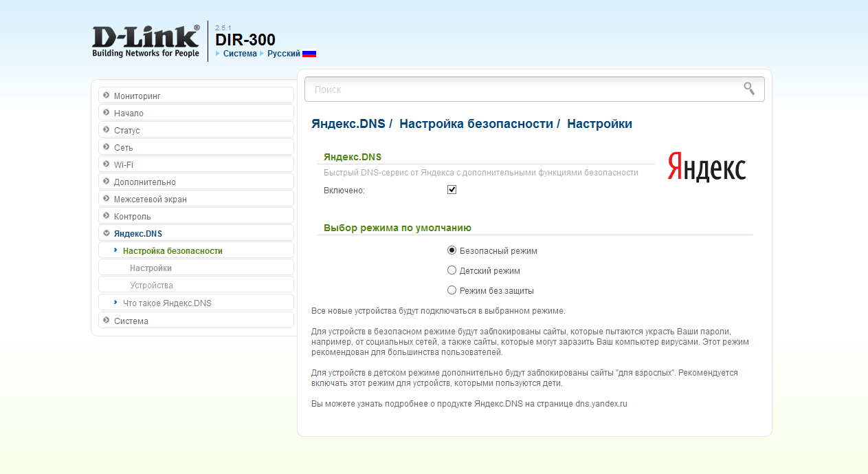Click the search magnifier icon

pos(749,89)
